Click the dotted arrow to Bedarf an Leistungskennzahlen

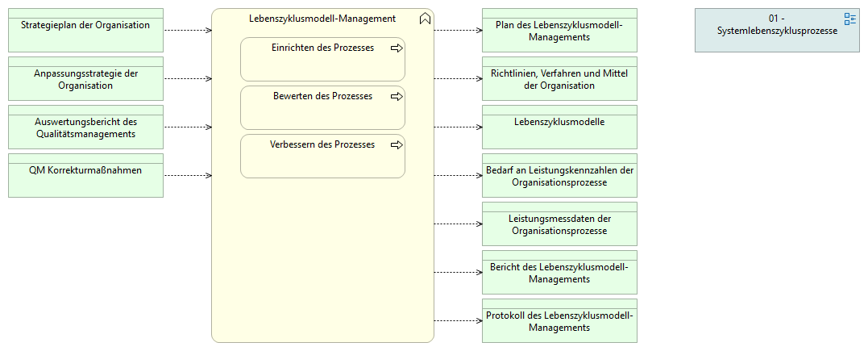click(x=458, y=175)
